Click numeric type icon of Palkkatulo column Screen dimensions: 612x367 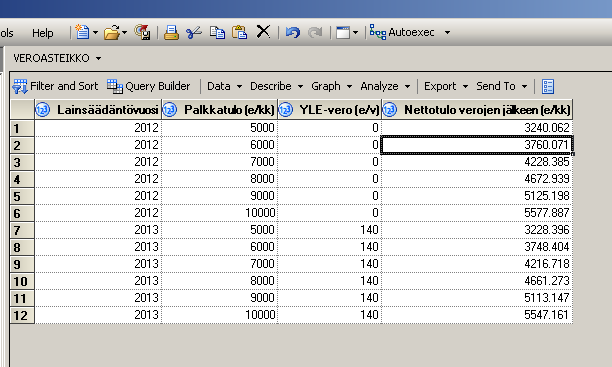click(x=169, y=110)
